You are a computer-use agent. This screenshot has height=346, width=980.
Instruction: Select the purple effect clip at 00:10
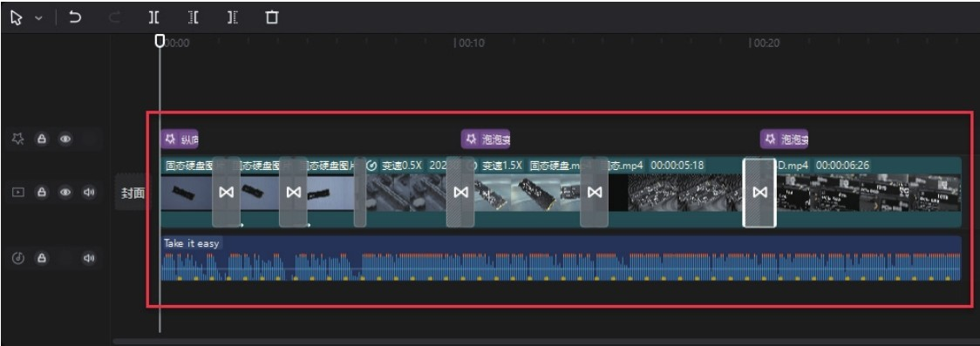click(486, 139)
